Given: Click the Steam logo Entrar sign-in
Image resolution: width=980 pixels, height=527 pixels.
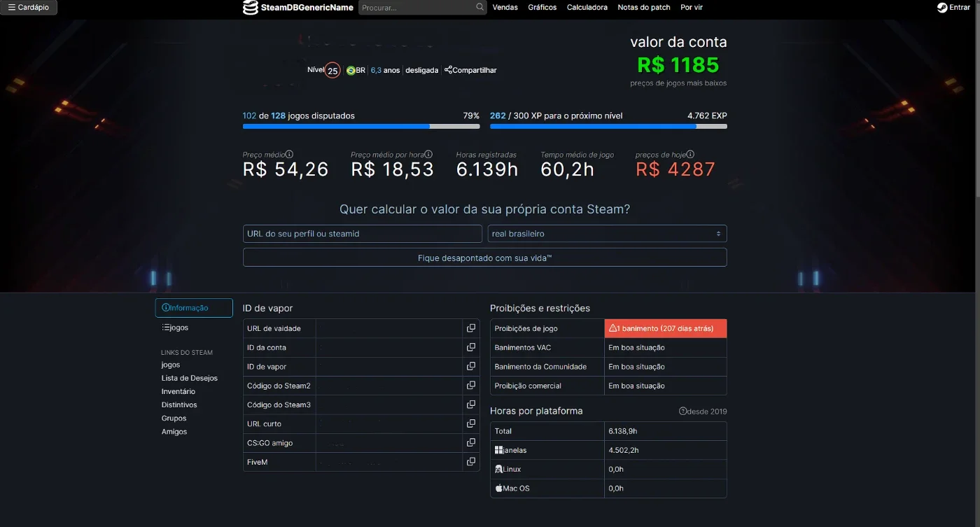Looking at the screenshot, I should [x=953, y=8].
